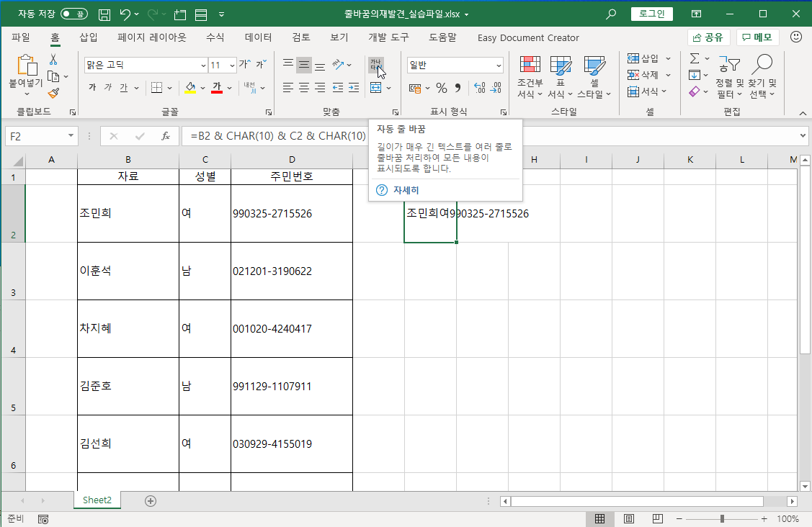Click the 자세히 link in tooltip
Screen dimensions: 812x527
coord(406,190)
